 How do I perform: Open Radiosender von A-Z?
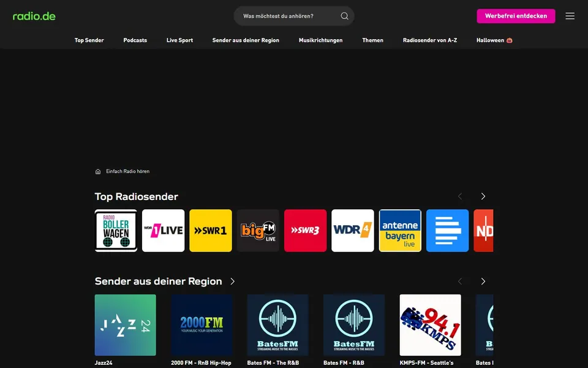[x=430, y=40]
